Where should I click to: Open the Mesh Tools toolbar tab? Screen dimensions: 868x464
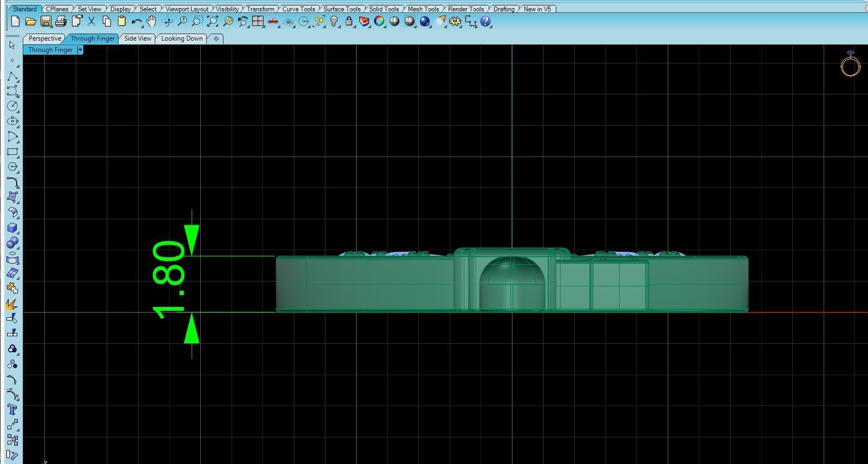423,9
